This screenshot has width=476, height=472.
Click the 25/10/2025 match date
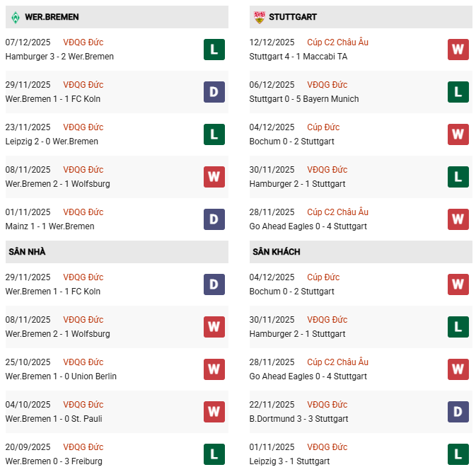tap(28, 362)
